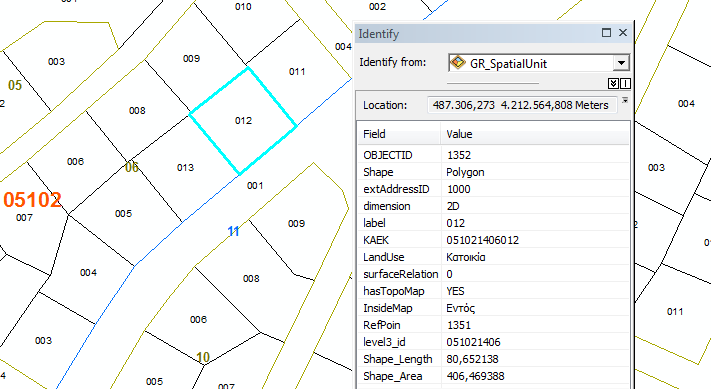The image size is (711, 389).
Task: Collapse the Identify tree with double-chevron button
Action: [x=613, y=83]
